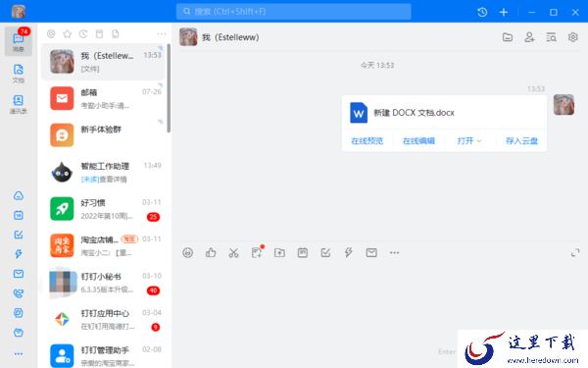Click the chat header avatar of Estelleww
Screen dimensions: 588x368
pyautogui.click(x=188, y=37)
